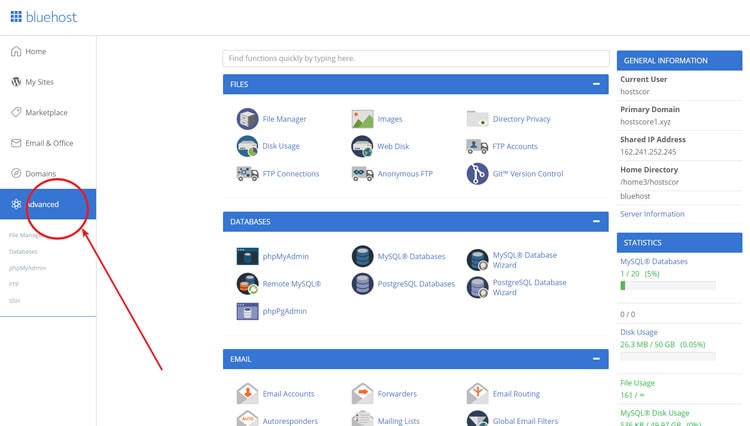This screenshot has height=426, width=750.
Task: Click the Disk Usage text link
Action: pyautogui.click(x=281, y=146)
